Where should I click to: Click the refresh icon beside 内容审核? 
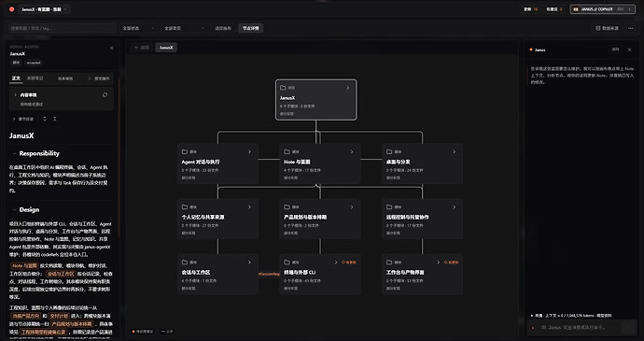pyautogui.click(x=105, y=95)
